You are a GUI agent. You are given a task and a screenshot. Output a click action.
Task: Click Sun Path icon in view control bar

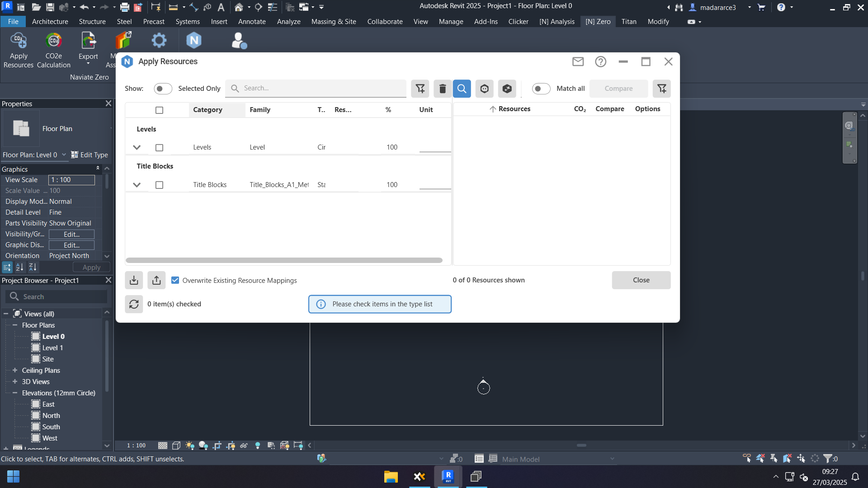(x=190, y=446)
